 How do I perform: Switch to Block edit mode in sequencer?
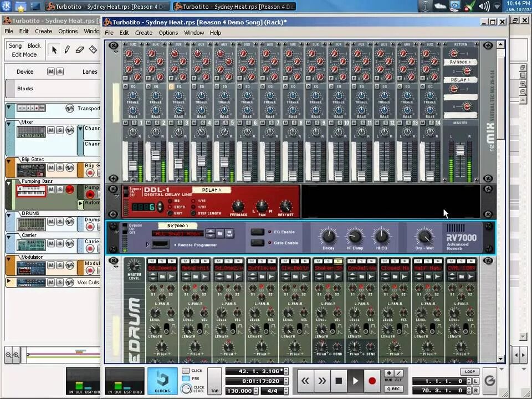[34, 46]
